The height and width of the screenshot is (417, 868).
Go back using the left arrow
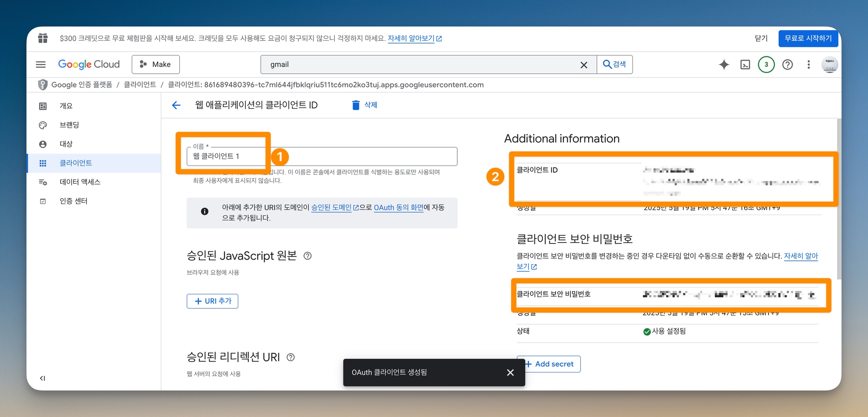(176, 105)
